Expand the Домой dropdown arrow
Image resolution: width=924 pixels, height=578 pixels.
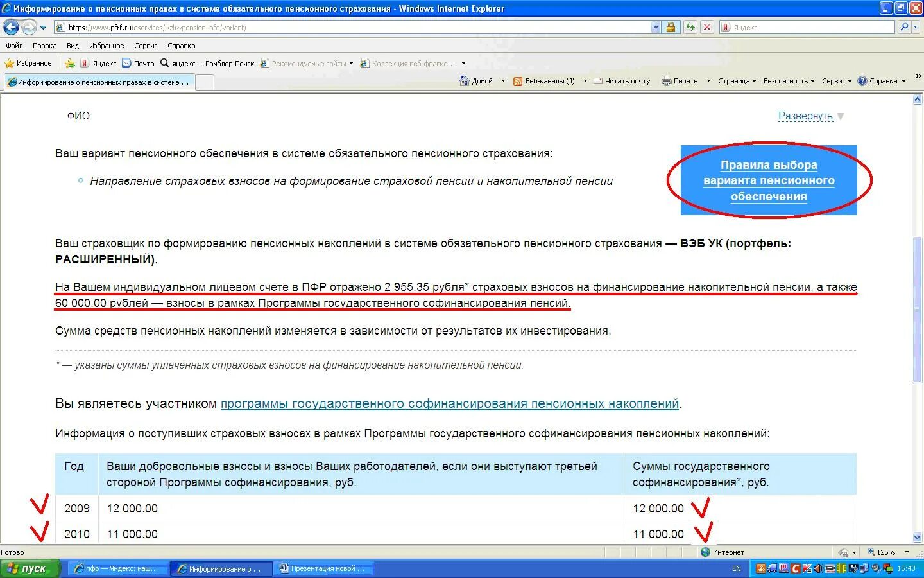coord(503,81)
